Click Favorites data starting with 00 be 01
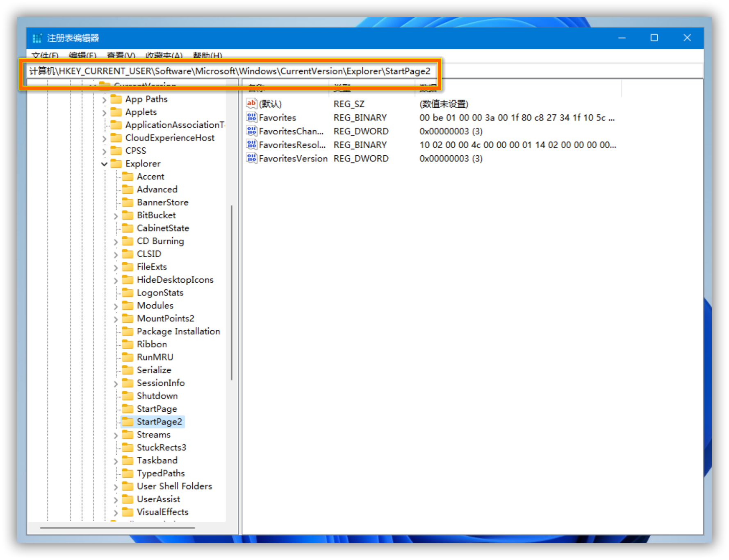 coord(517,118)
